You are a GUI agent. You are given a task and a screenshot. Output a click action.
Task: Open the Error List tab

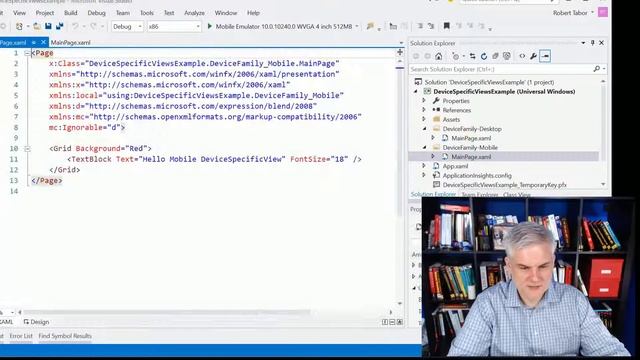[21, 336]
